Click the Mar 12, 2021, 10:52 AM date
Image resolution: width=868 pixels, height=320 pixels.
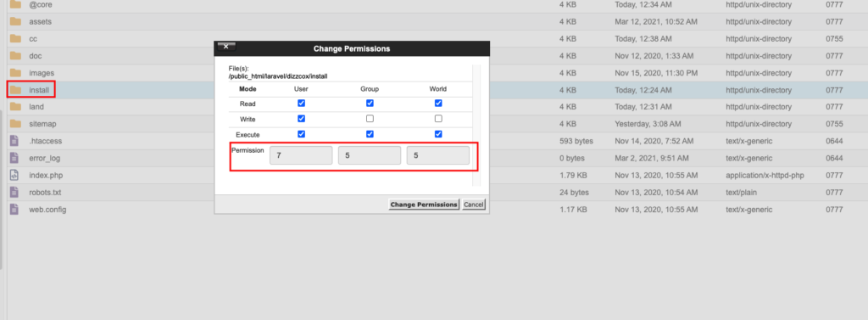(656, 21)
